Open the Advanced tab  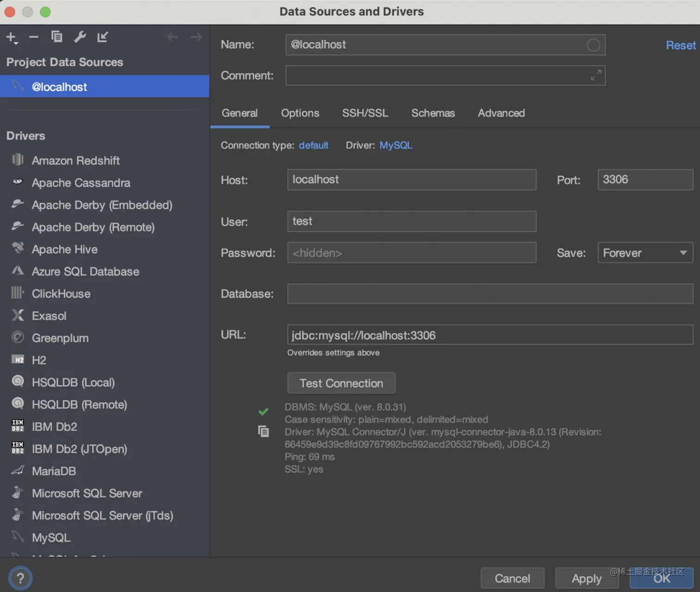point(501,113)
